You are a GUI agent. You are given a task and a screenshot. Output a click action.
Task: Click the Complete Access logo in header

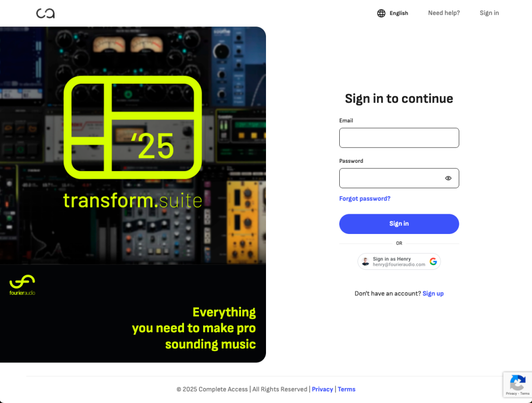[46, 13]
